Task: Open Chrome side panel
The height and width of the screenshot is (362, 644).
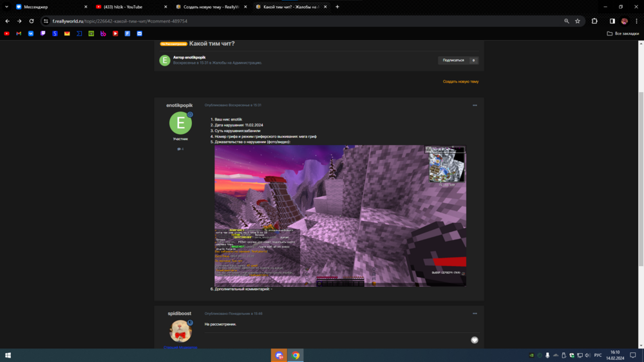Action: [x=612, y=21]
